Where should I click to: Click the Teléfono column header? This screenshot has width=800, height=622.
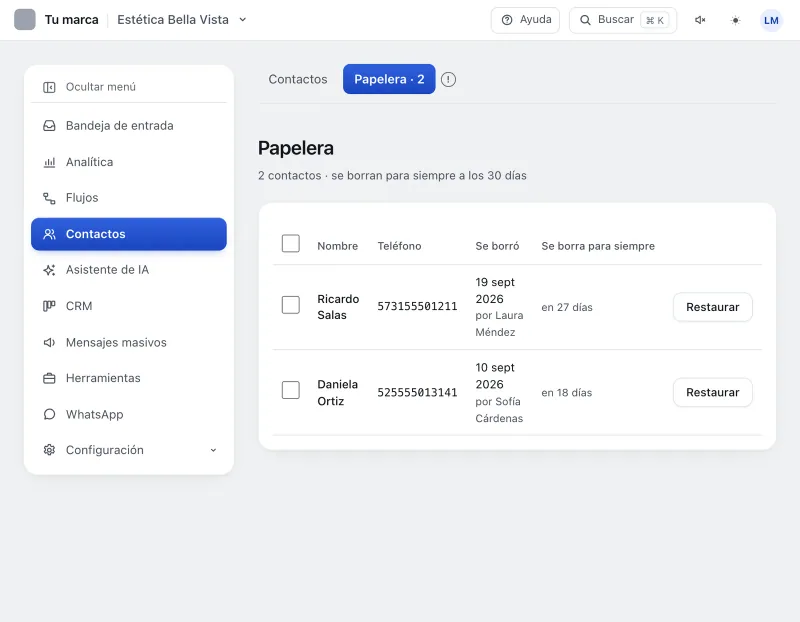(399, 246)
